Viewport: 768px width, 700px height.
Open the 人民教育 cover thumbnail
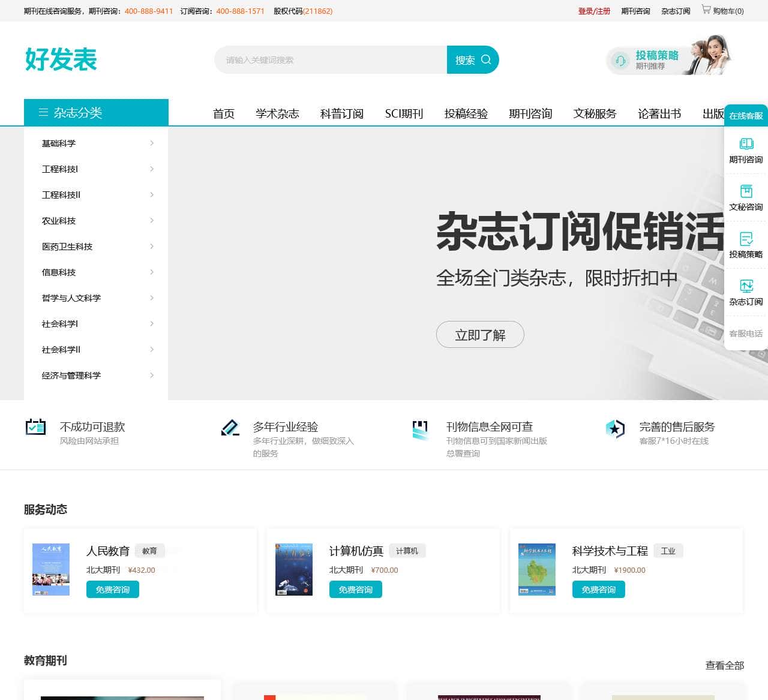(x=51, y=569)
